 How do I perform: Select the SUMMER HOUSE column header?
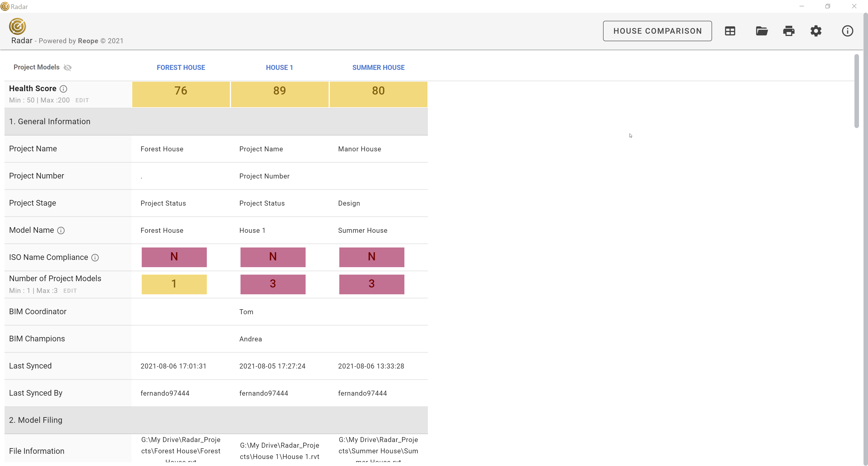378,67
